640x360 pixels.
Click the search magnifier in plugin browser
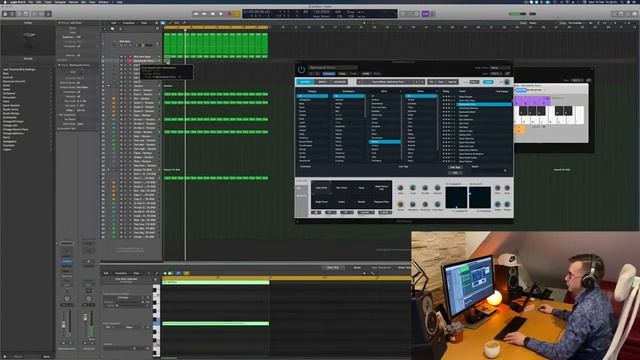505,171
